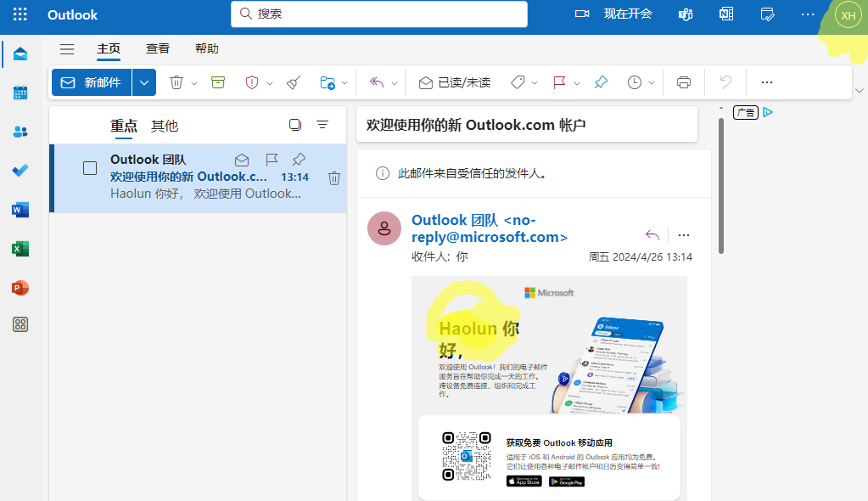The width and height of the screenshot is (868, 501).
Task: Click the Delete trash icon in toolbar
Action: click(176, 82)
